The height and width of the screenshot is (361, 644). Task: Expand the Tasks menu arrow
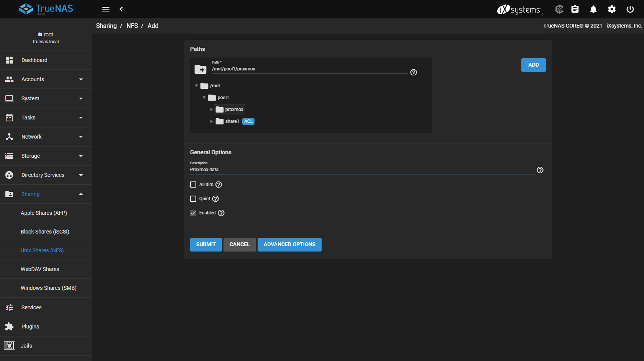point(81,118)
